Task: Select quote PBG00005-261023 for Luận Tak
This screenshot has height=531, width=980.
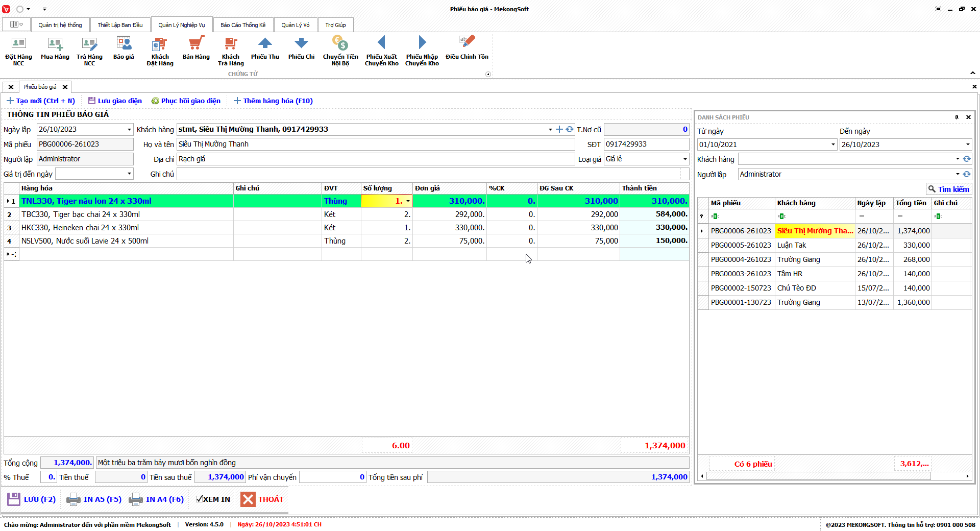Action: (x=741, y=245)
